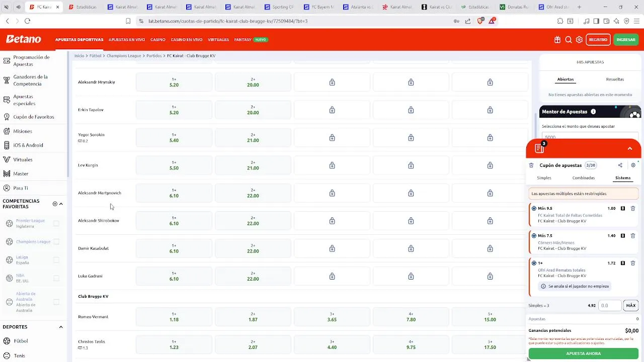Open Leo AI sparkle icon in toolbar
The width and height of the screenshot is (644, 362).
[616, 21]
